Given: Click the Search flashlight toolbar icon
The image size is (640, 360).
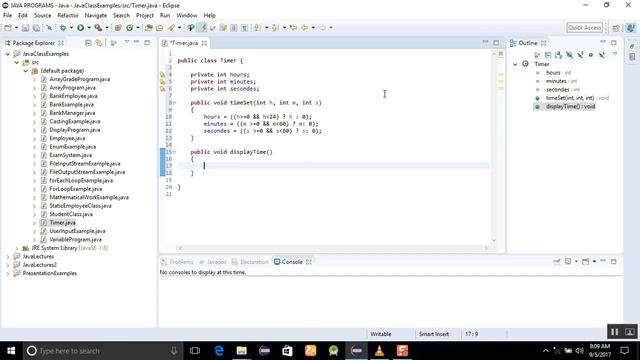Looking at the screenshot, I should (x=171, y=28).
